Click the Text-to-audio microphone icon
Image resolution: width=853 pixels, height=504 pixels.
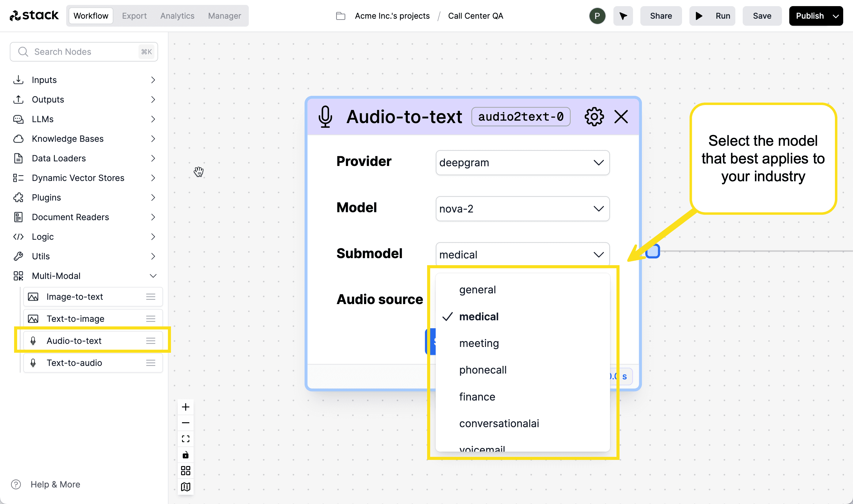pyautogui.click(x=33, y=363)
